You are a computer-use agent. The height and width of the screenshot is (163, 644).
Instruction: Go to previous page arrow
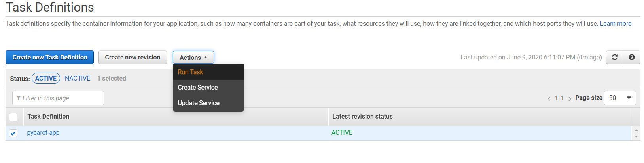click(x=549, y=98)
